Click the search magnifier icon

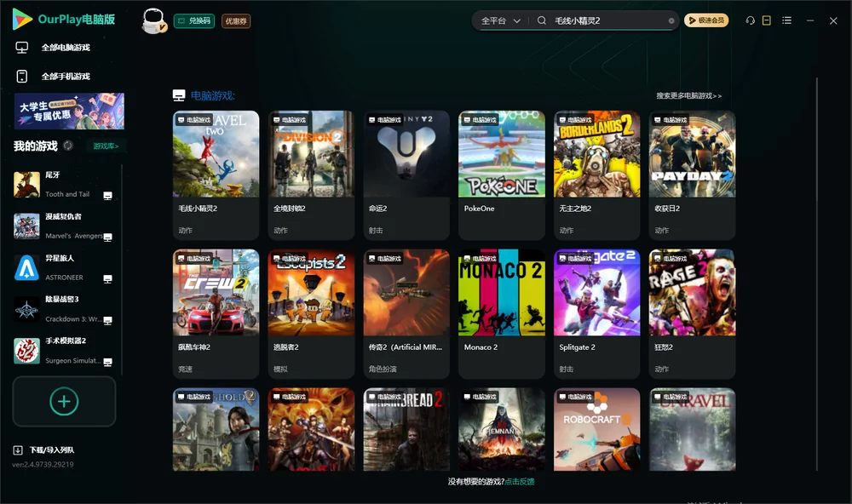542,20
